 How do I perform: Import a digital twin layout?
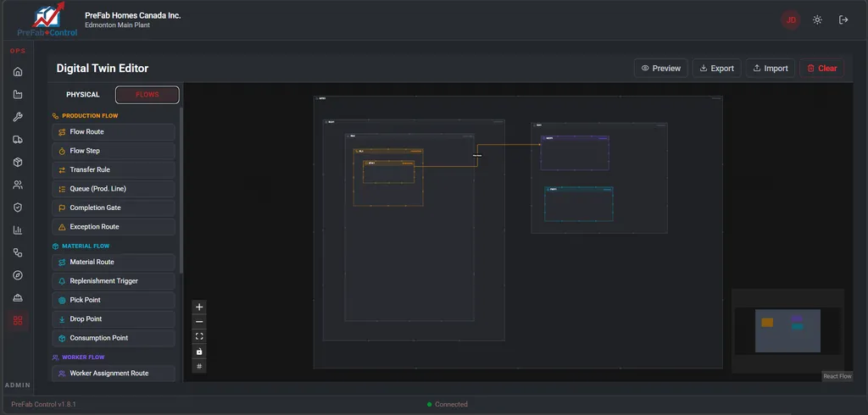click(x=771, y=68)
